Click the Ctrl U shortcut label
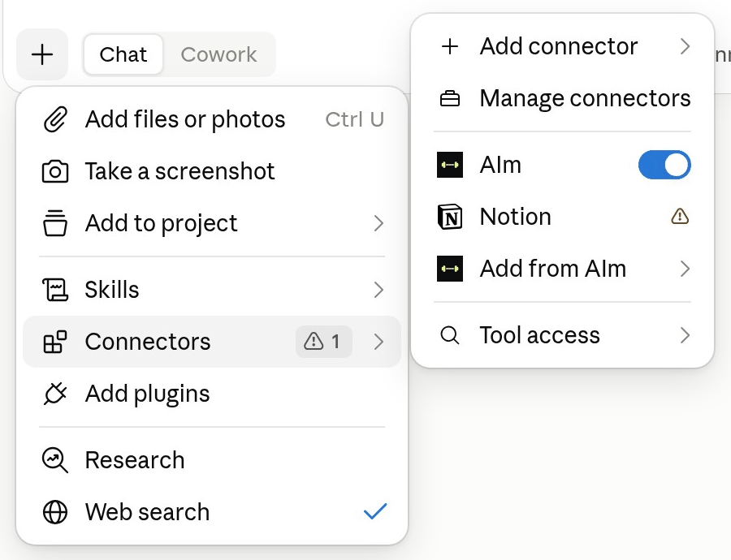Screen dimensions: 731x560 355,120
